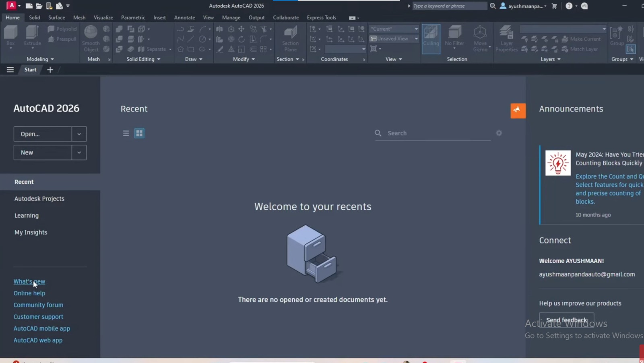
Task: Toggle group selection icon in Groups panel
Action: coord(631,49)
